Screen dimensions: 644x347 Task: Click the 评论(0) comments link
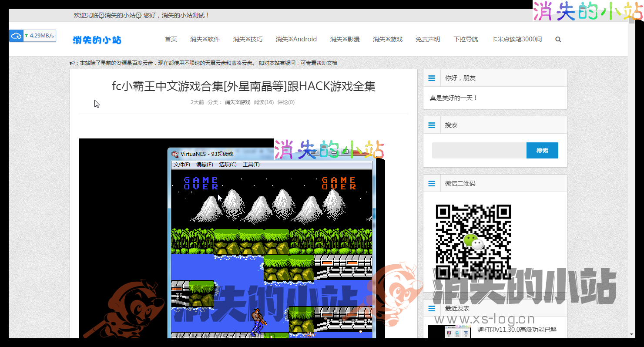click(x=286, y=102)
